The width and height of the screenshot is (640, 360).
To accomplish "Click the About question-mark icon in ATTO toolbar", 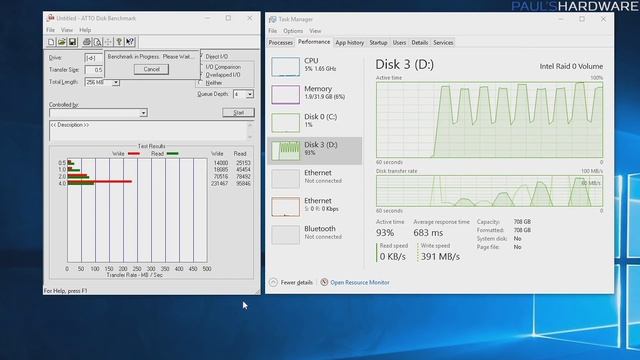I will 119,42.
